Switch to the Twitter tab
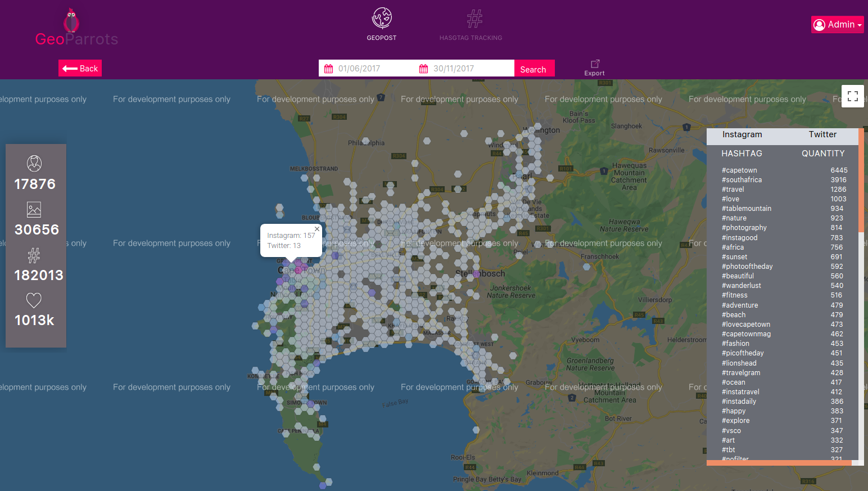 coord(822,134)
